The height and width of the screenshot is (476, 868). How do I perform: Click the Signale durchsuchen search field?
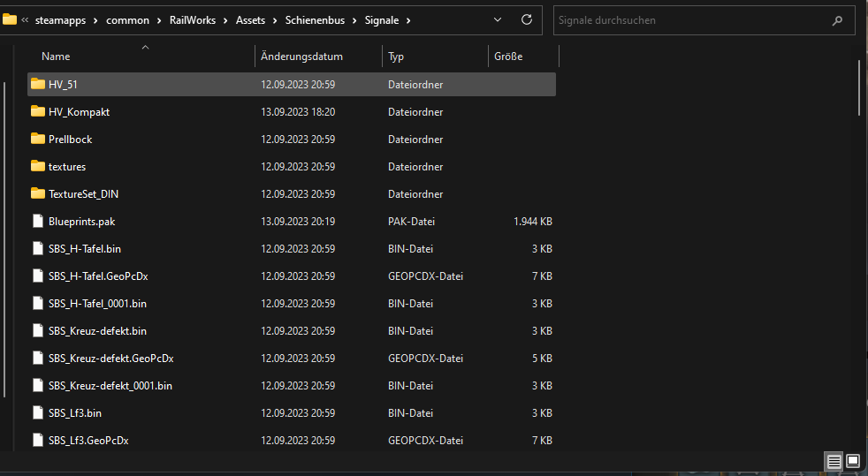click(689, 20)
